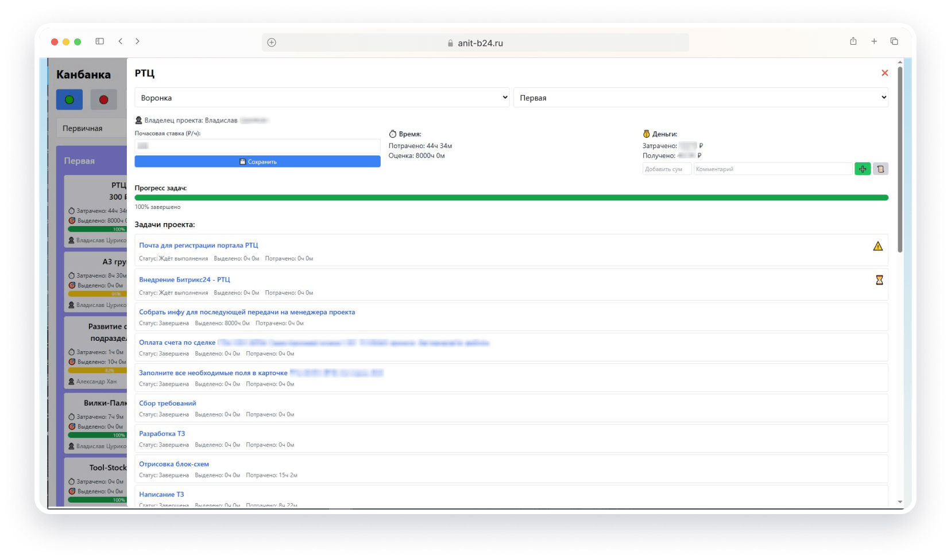The image size is (951, 560).
Task: Click the Почасовая ставка input field
Action: pos(257,146)
